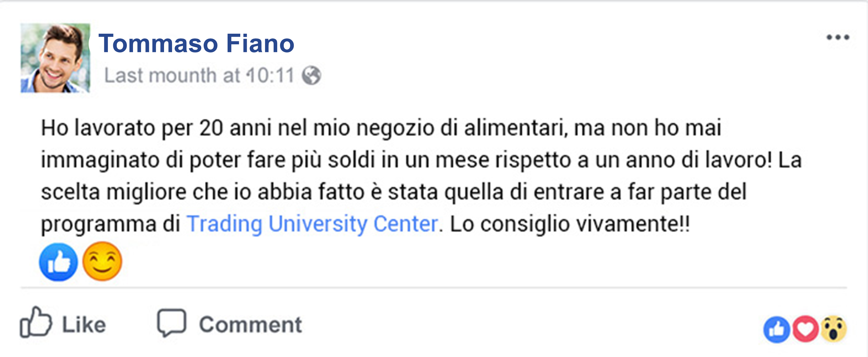Viewport: 868px width, 357px height.
Task: Click the smiling face emoji in the post
Action: (x=102, y=262)
